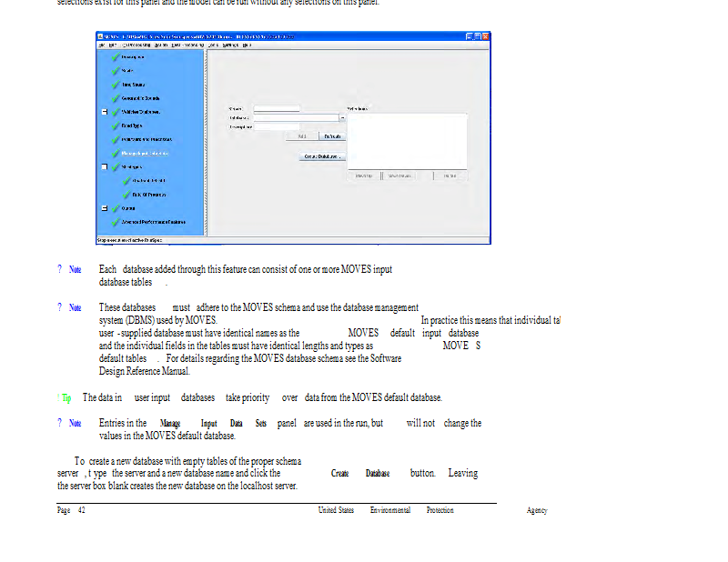Click the Delete button below Selections
The image size is (728, 562).
(450, 176)
